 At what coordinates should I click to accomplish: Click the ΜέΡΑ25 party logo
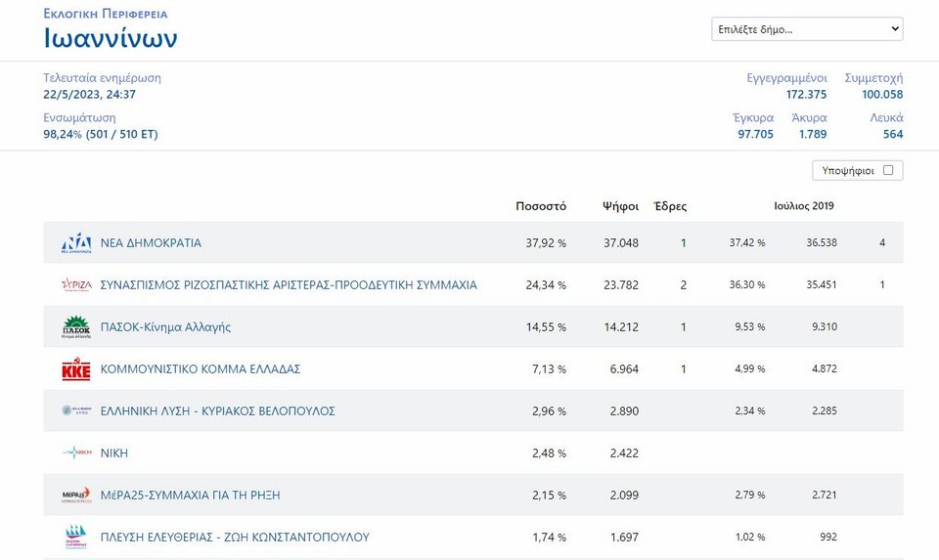pos(76,495)
